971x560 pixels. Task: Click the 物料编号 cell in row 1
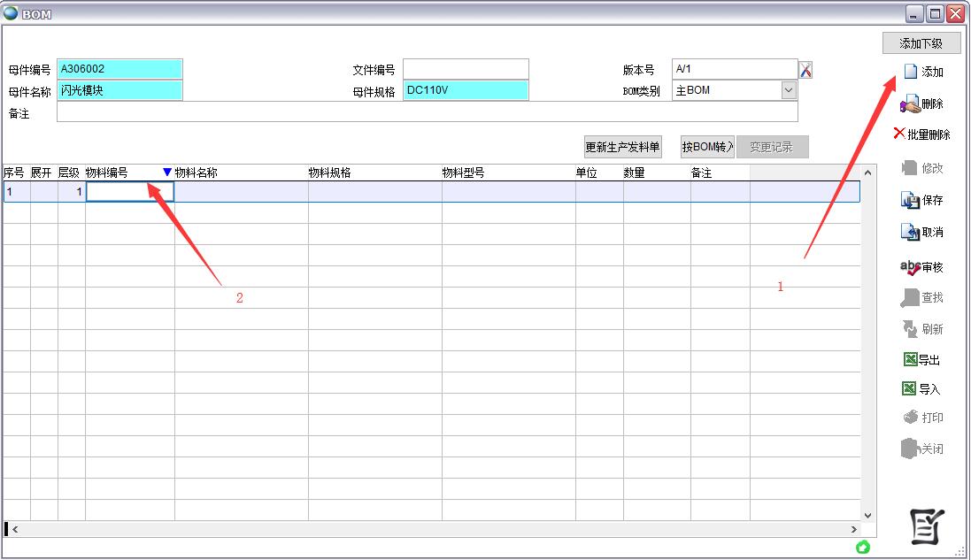click(129, 191)
